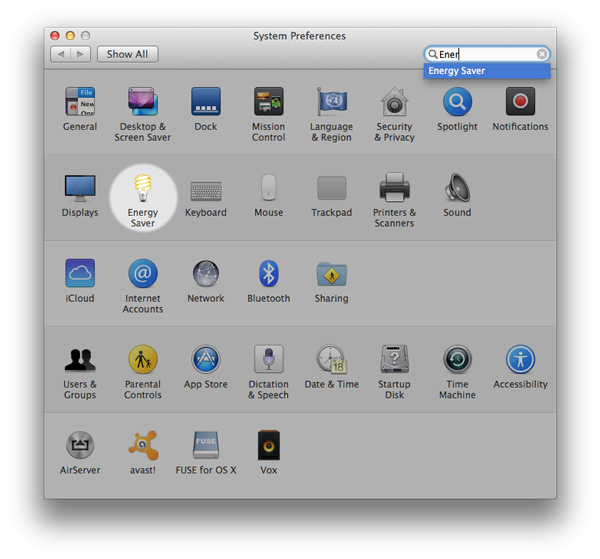Screen dimensions: 600x559
Task: Select the Energy Saver search suggestion
Action: pos(487,71)
